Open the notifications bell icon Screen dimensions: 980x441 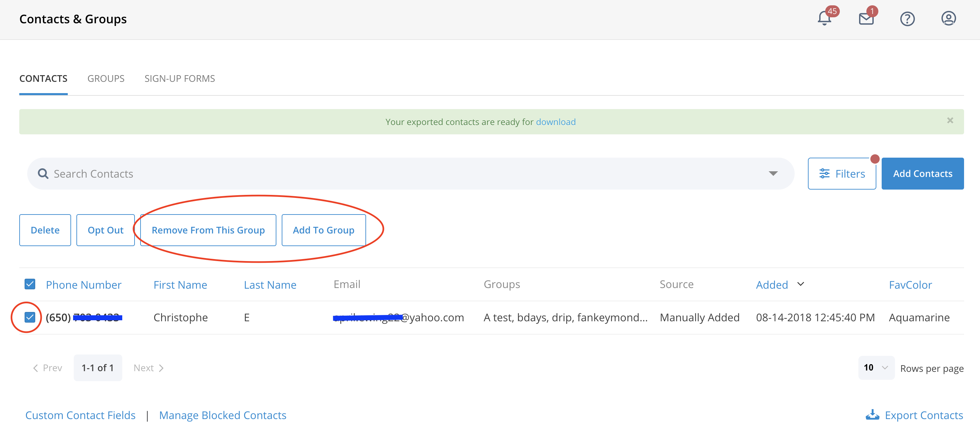[824, 19]
